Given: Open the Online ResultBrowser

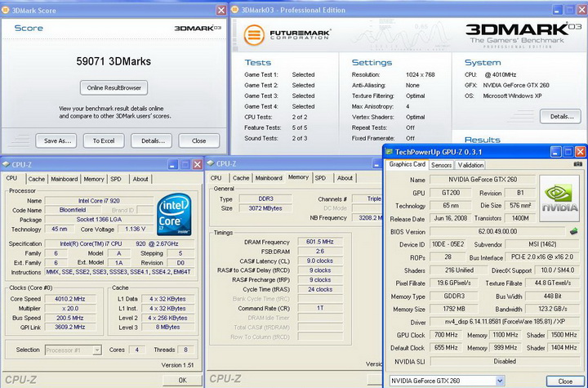Looking at the screenshot, I should 114,87.
